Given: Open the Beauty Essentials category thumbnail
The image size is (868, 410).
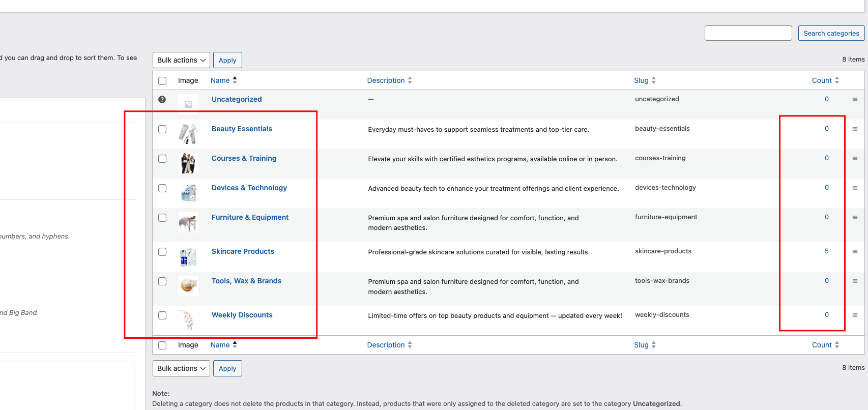Looking at the screenshot, I should (188, 134).
